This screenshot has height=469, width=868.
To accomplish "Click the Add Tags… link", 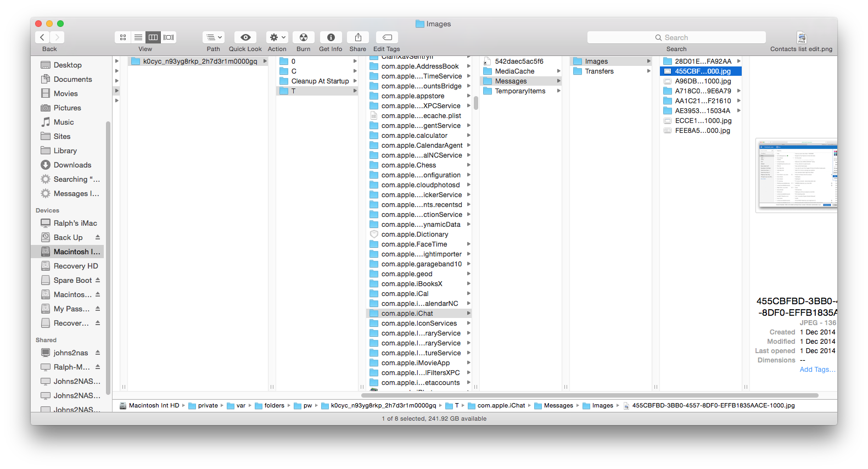I will [817, 369].
